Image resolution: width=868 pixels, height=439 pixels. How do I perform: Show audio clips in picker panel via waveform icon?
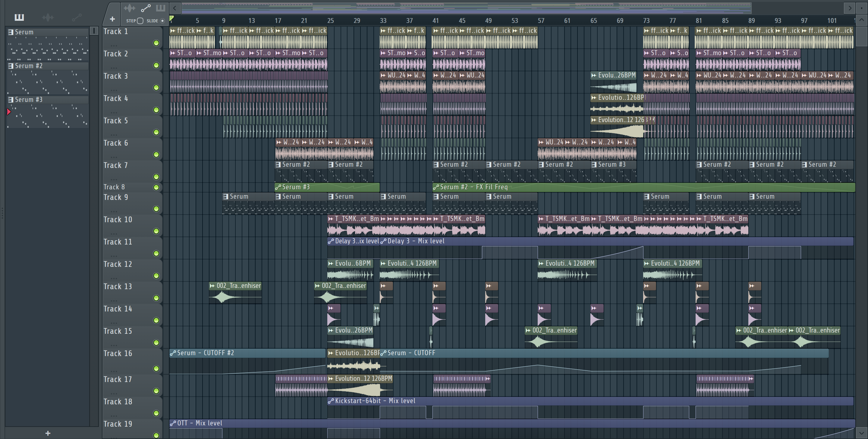48,17
